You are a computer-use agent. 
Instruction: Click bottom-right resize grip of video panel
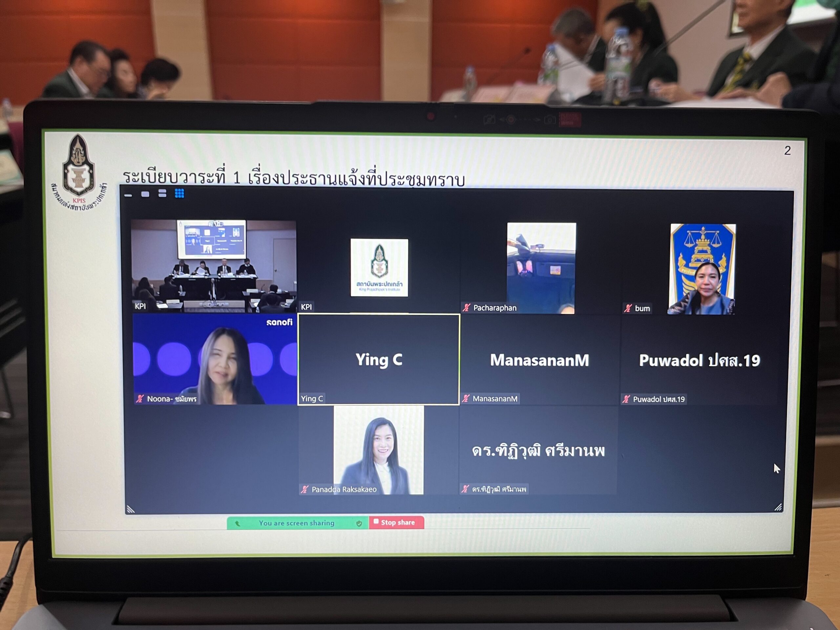(778, 507)
